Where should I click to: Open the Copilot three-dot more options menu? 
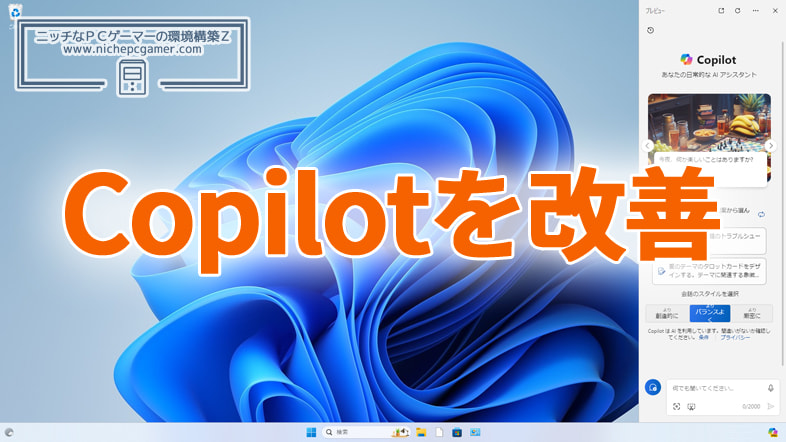pyautogui.click(x=755, y=11)
